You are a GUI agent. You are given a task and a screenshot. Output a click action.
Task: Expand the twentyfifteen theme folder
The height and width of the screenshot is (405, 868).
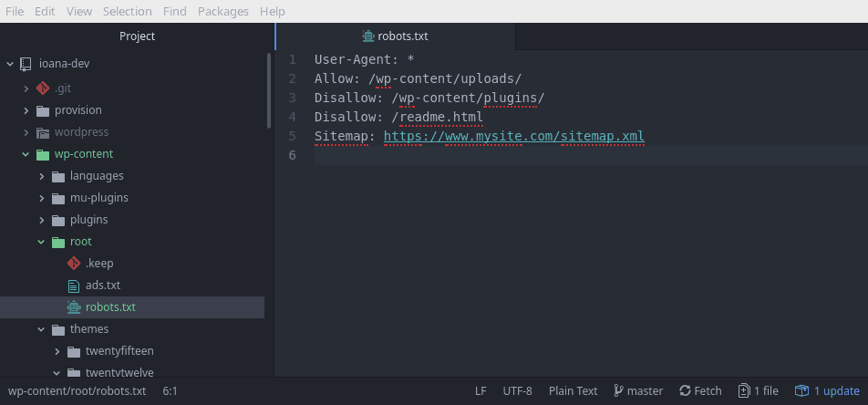[x=57, y=351]
